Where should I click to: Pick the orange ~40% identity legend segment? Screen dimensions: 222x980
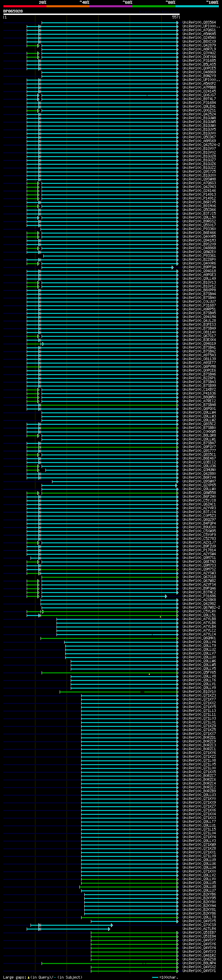pos(68,6)
